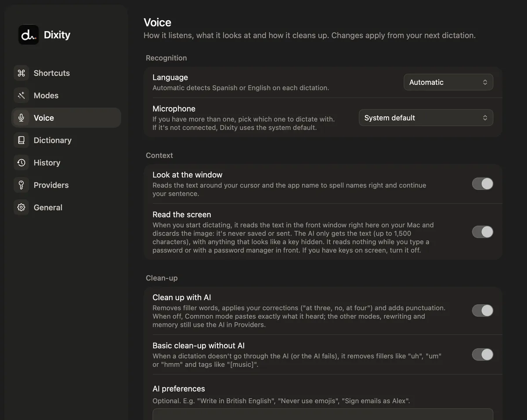This screenshot has height=420, width=527.
Task: Click the Clean-up section header
Action: coord(162,278)
